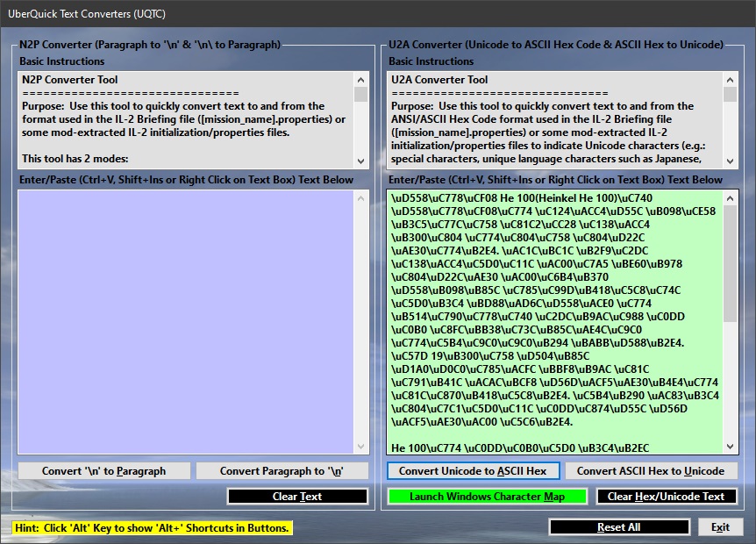The height and width of the screenshot is (544, 756).
Task: Click last visible line 'He 100\uC774 \uC0DD\uC0B0'
Action: pos(520,448)
